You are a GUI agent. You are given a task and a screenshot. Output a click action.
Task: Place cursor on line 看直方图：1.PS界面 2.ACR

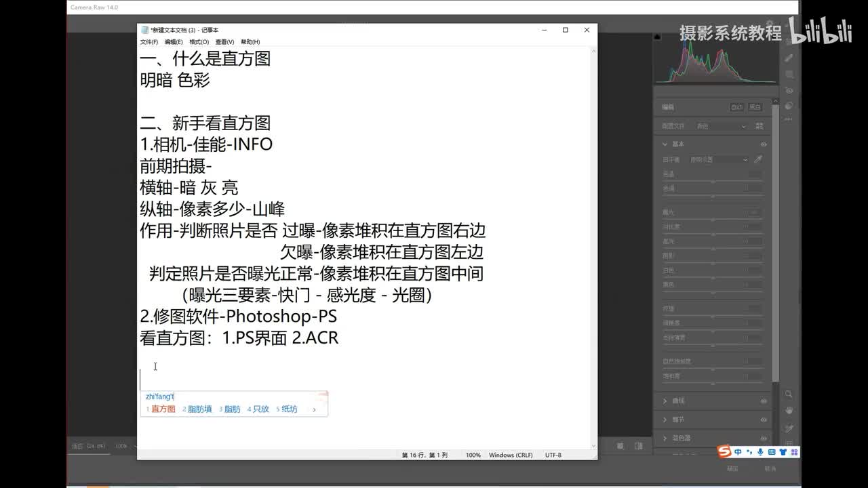pos(239,338)
